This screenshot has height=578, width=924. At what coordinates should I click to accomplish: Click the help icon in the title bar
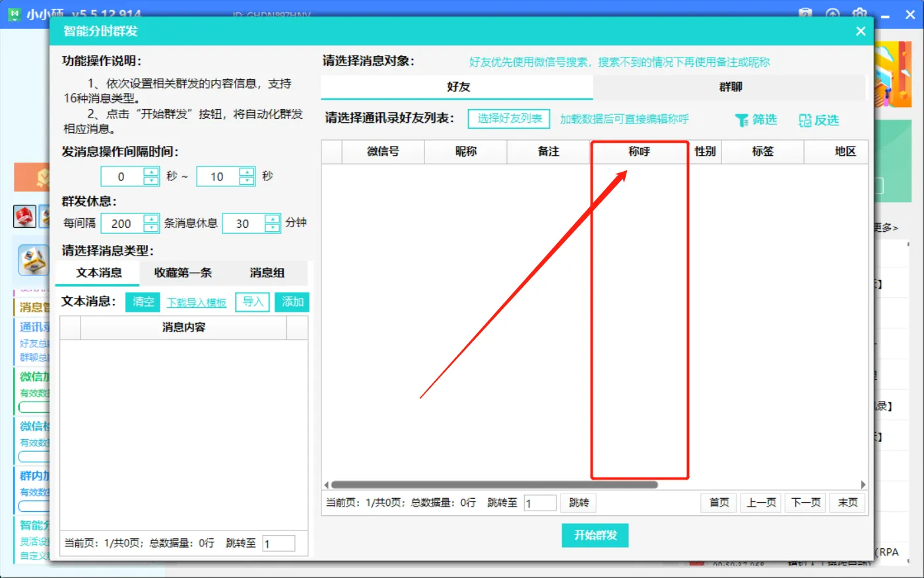(x=805, y=14)
